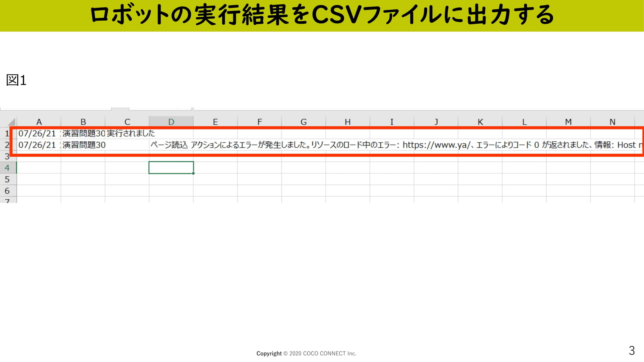
Task: Click cell A2 with date 07/26/21
Action: coord(39,145)
